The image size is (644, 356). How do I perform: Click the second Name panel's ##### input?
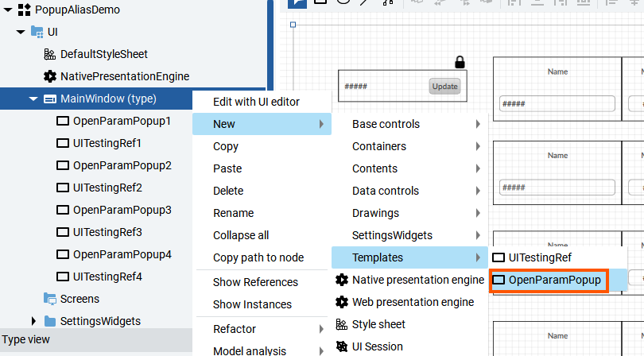557,188
